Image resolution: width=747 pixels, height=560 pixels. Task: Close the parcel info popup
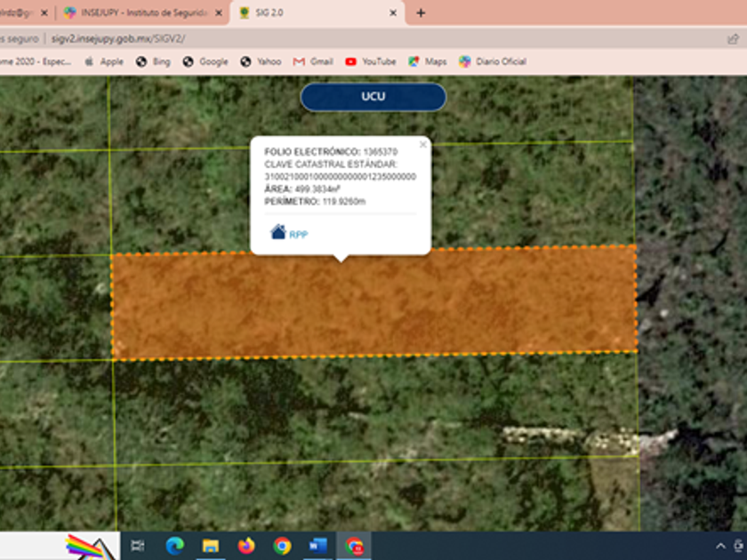tap(423, 144)
